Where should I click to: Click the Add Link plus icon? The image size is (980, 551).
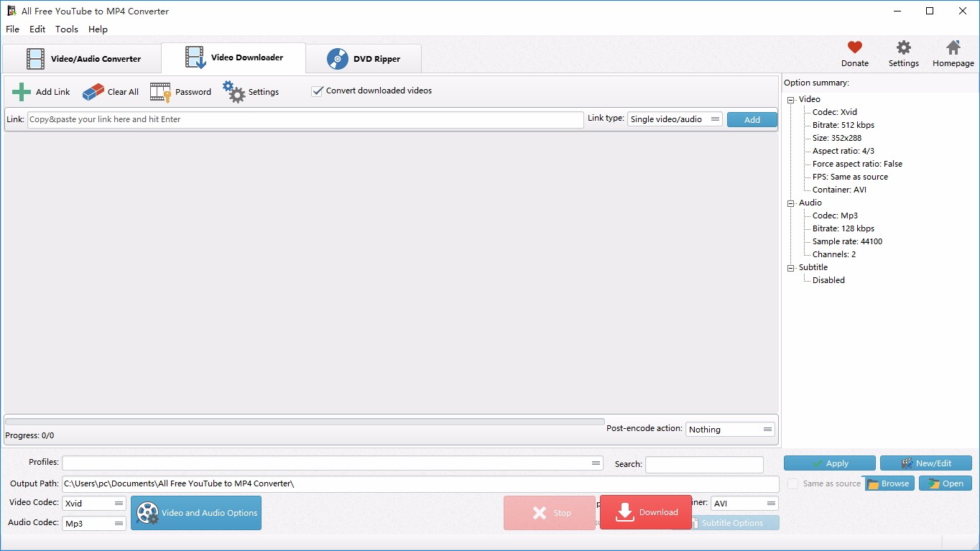[22, 92]
